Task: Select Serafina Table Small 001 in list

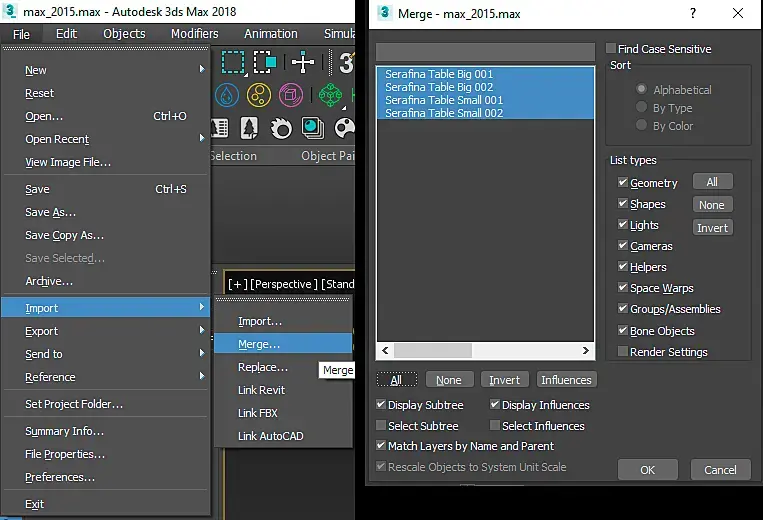Action: coord(485,100)
